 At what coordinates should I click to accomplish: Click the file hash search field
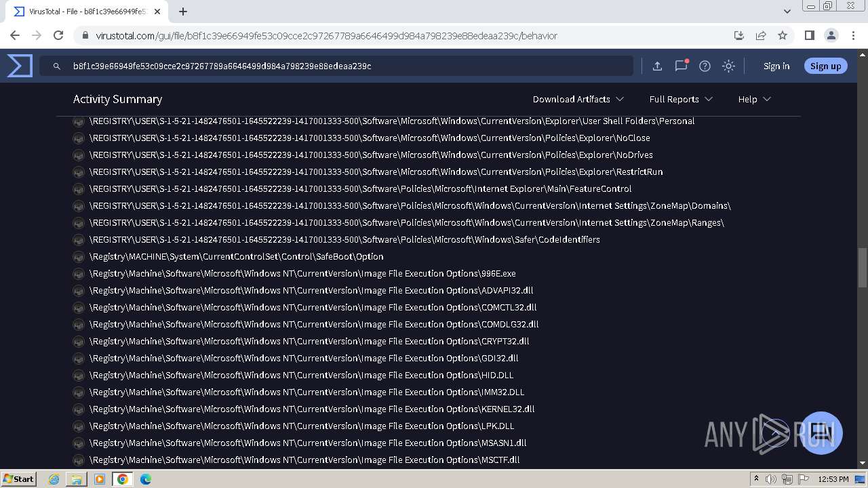click(x=336, y=66)
